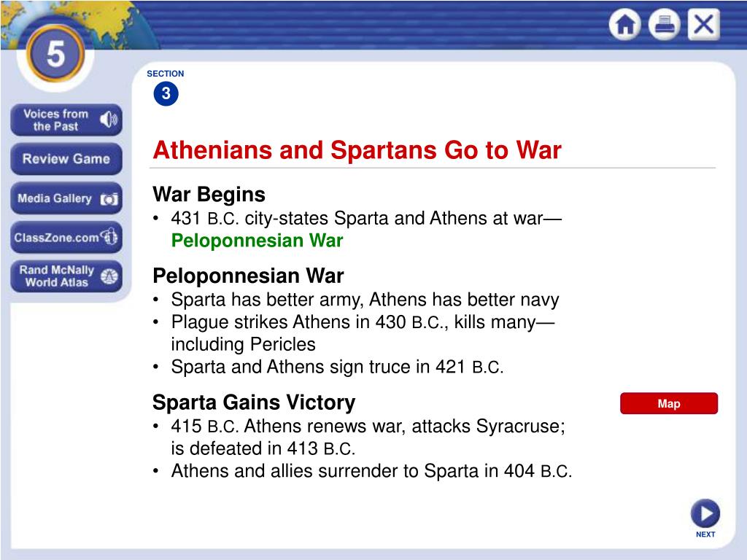Go to the home screen icon
Viewport: 747px width, 560px height.
[624, 24]
